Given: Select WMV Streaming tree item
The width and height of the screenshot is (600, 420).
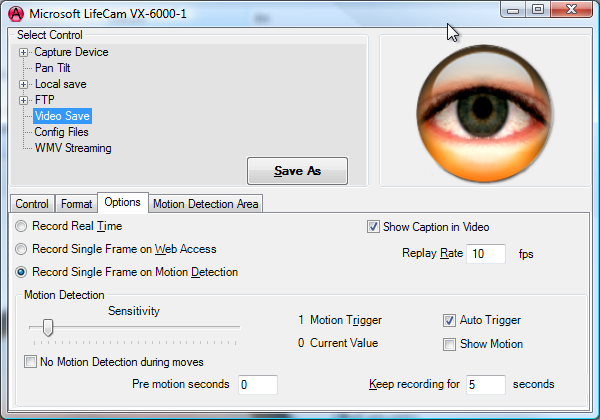Looking at the screenshot, I should (x=72, y=148).
